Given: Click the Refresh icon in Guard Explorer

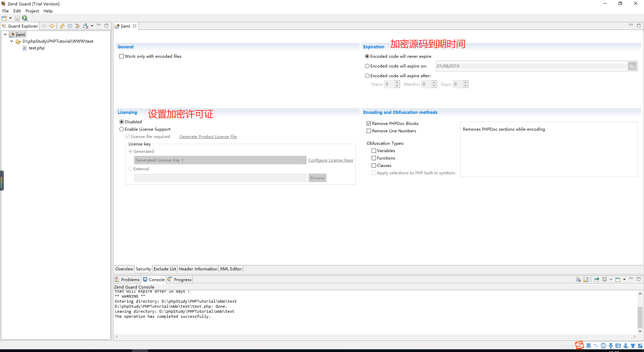Looking at the screenshot, I should [x=62, y=26].
